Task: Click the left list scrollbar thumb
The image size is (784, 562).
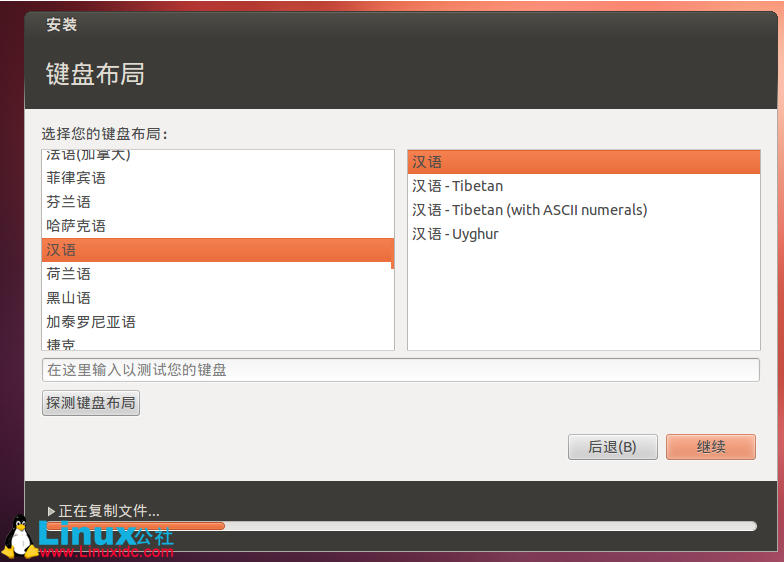Action: 392,254
